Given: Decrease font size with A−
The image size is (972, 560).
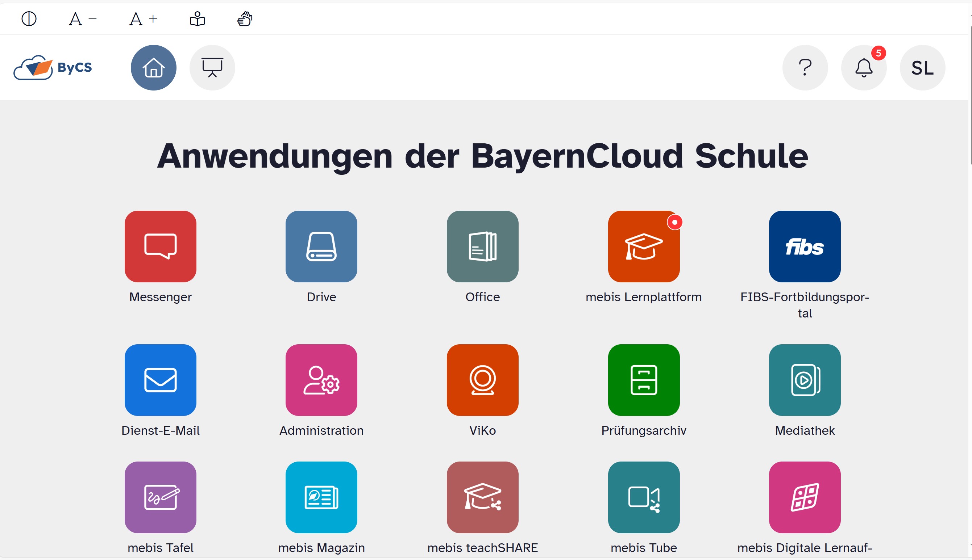Looking at the screenshot, I should [x=82, y=18].
